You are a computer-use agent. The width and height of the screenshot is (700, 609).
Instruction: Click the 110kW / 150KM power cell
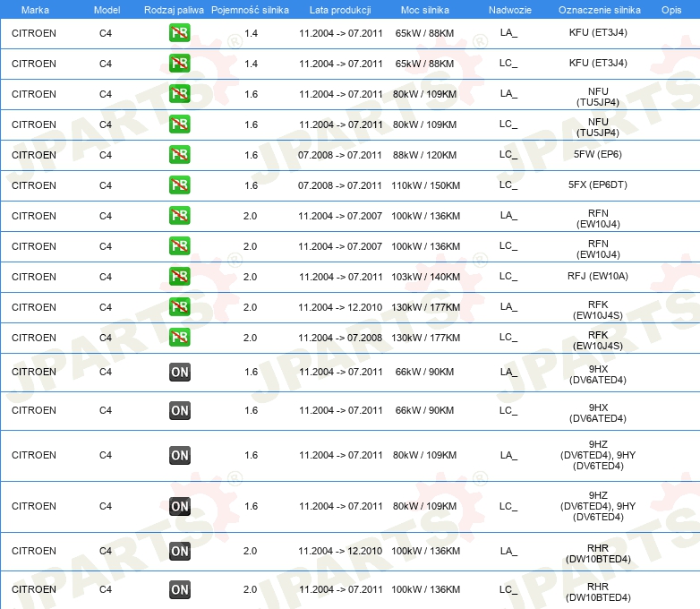425,185
